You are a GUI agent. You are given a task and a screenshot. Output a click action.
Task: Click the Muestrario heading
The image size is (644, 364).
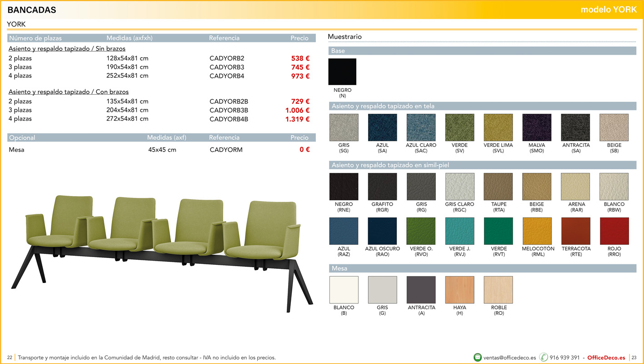click(344, 36)
